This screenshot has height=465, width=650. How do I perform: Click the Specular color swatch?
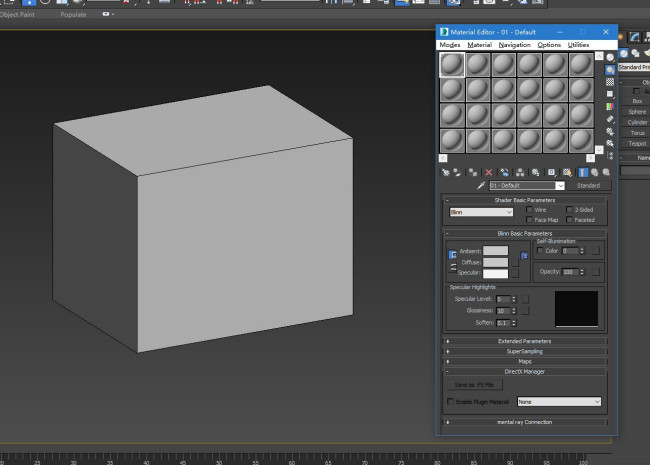tap(495, 274)
